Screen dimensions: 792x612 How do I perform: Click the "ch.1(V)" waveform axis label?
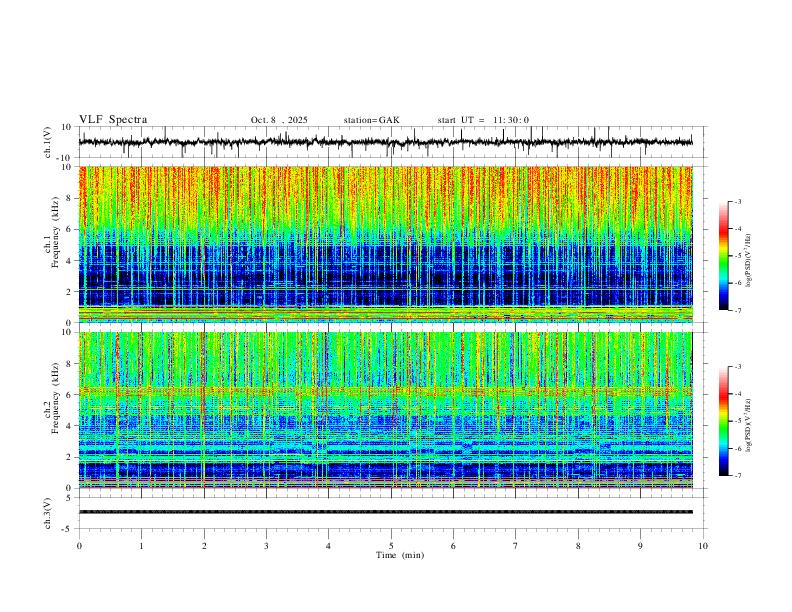[47, 142]
